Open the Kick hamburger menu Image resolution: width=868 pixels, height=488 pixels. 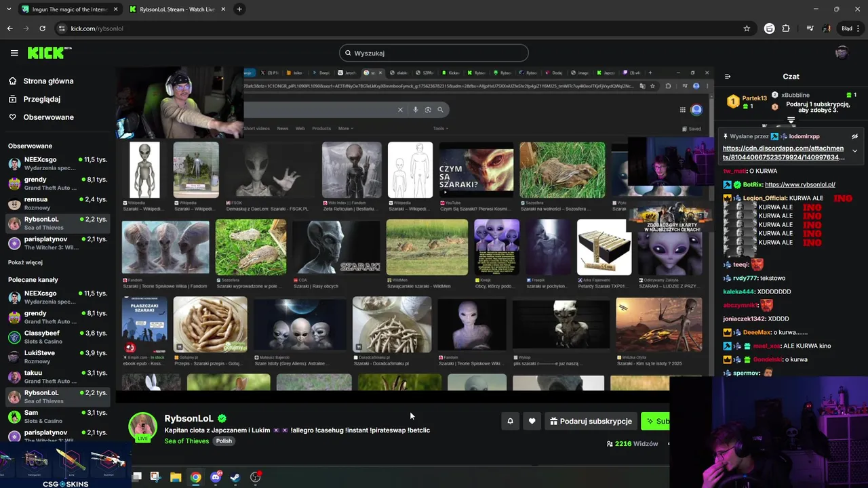[14, 53]
